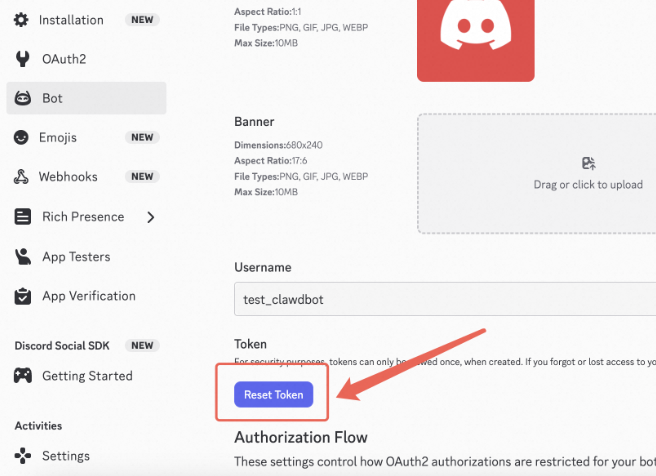Viewport: 656px width, 476px height.
Task: Click the App Testers person icon
Action: click(x=23, y=256)
